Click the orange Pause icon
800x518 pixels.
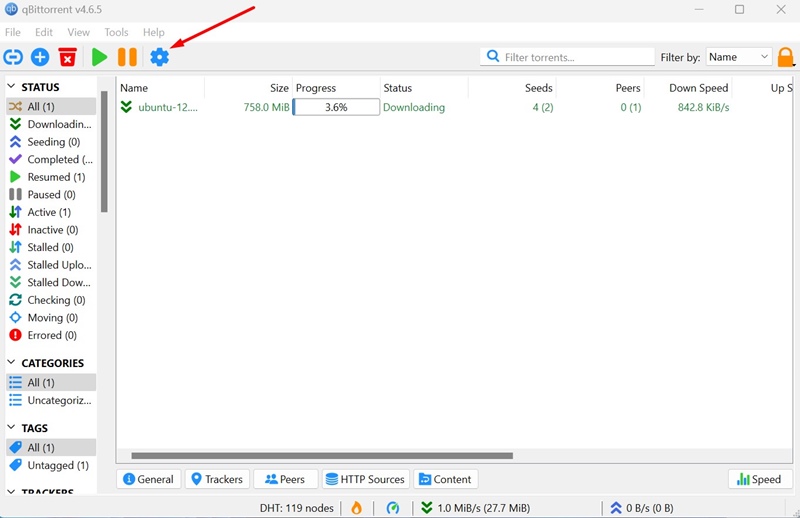pos(127,57)
